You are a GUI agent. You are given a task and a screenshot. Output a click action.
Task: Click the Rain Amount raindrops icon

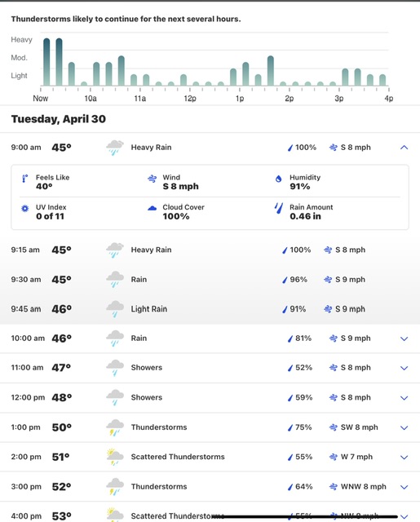pyautogui.click(x=279, y=208)
